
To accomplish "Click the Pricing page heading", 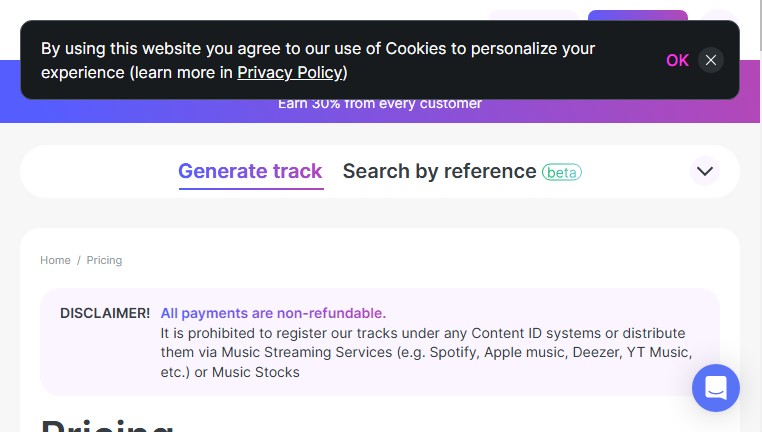I will coord(107,425).
